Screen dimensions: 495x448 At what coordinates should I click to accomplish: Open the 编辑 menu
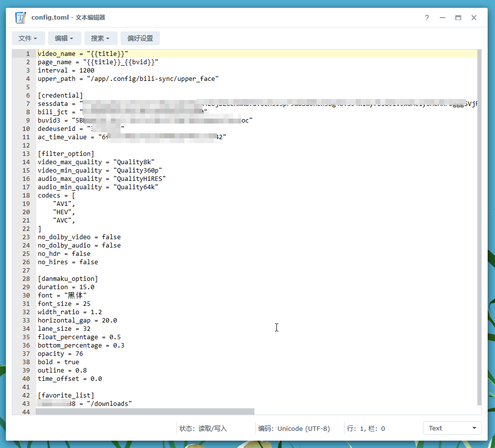pyautogui.click(x=64, y=38)
